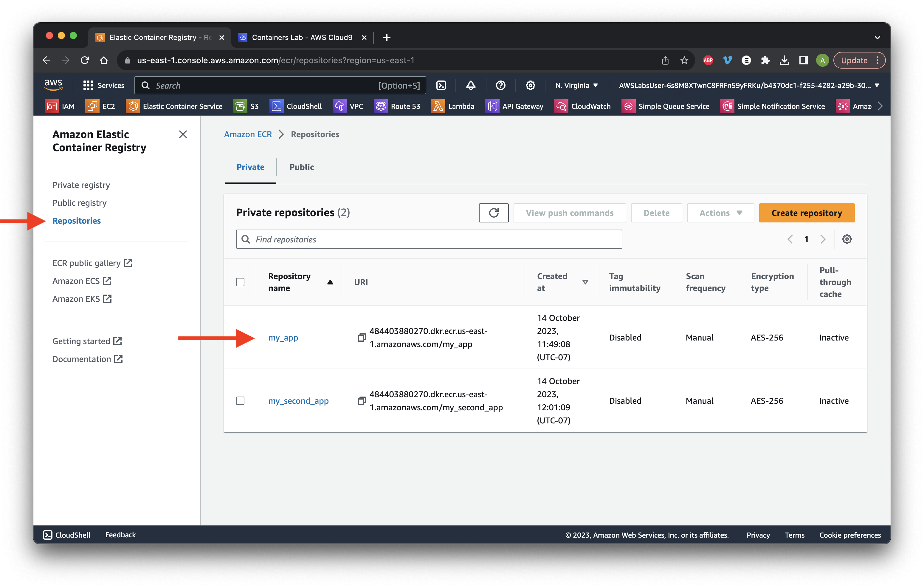The height and width of the screenshot is (588, 924).
Task: Open the API Gateway shortcut
Action: pos(514,106)
